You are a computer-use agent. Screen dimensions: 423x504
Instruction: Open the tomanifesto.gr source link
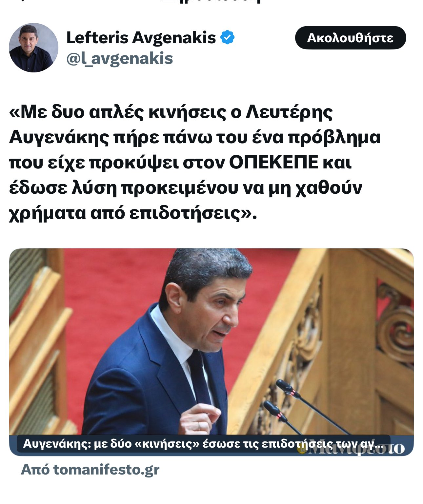pyautogui.click(x=90, y=469)
